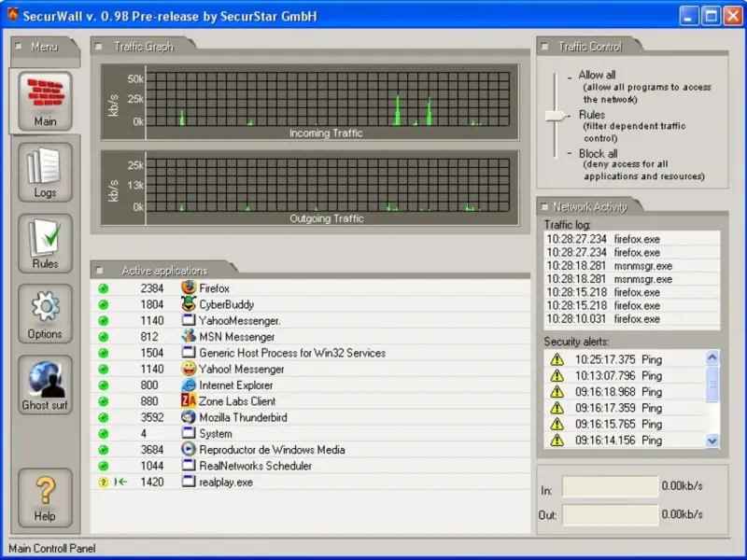Collapse the Traffic Control panel
Viewport: 747px width, 560px height.
pyautogui.click(x=545, y=46)
